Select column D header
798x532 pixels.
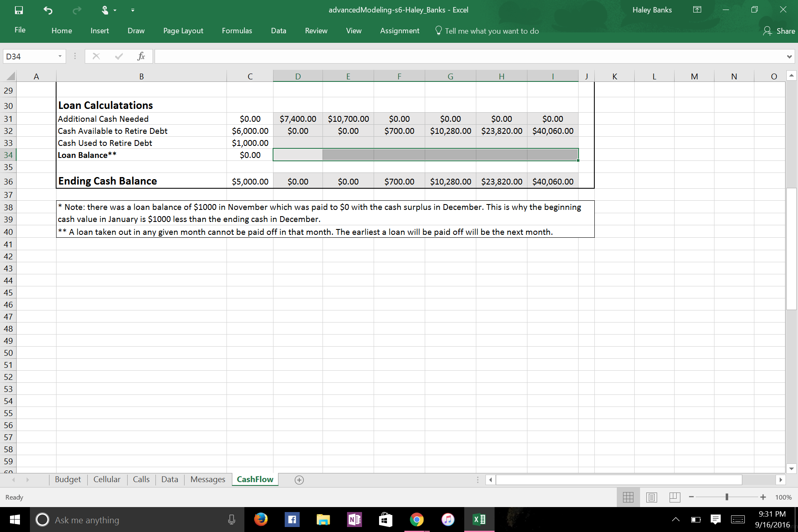coord(298,76)
